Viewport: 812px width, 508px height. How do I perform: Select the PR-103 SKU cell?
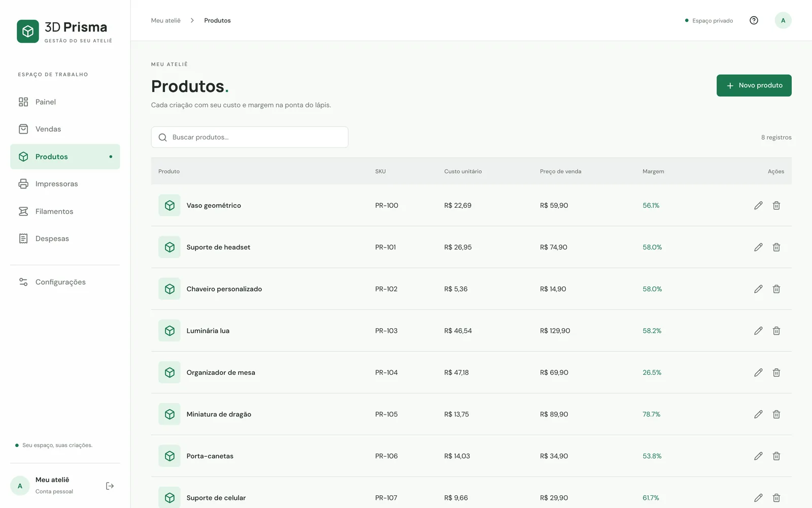[x=386, y=331]
